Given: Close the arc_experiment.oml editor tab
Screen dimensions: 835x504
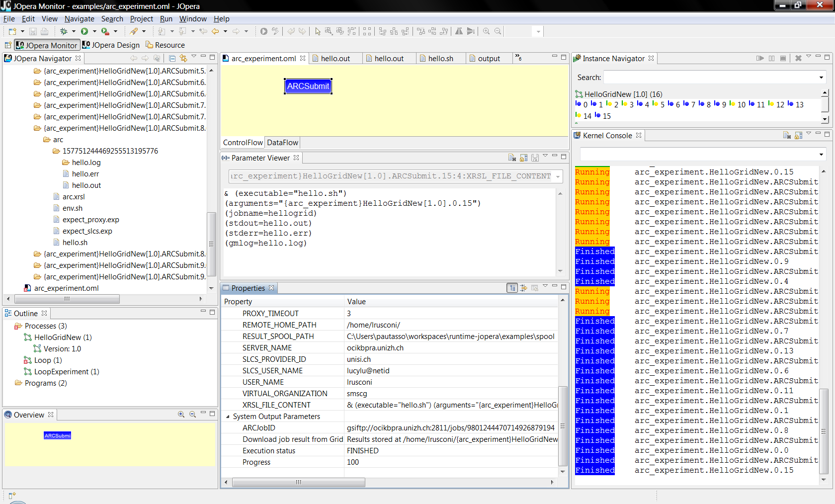Looking at the screenshot, I should [302, 58].
